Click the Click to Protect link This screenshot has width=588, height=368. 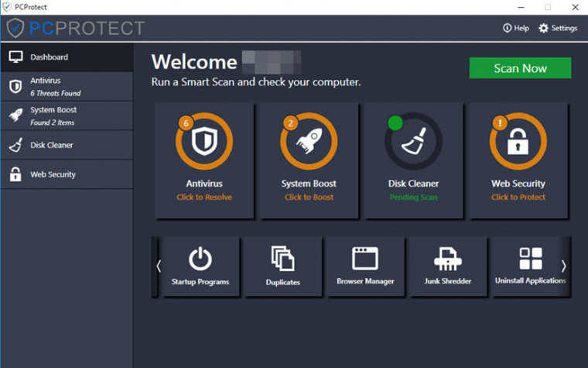tap(518, 197)
